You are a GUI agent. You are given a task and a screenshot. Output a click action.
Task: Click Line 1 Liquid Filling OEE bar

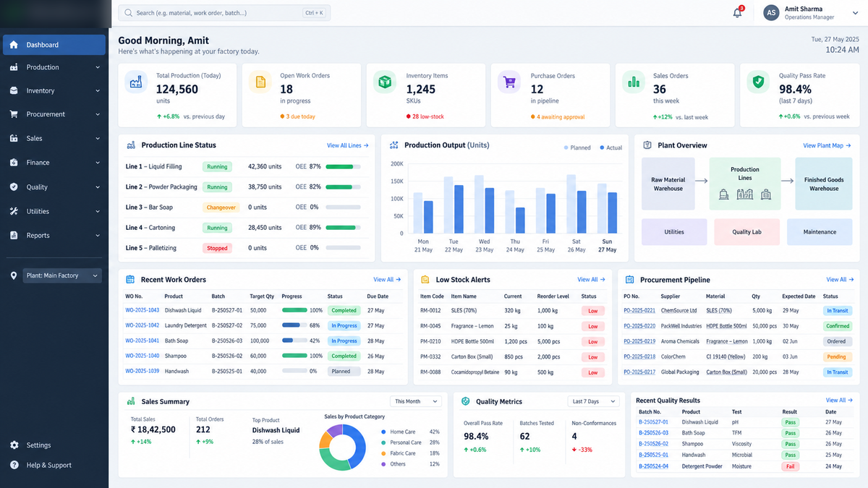click(344, 166)
